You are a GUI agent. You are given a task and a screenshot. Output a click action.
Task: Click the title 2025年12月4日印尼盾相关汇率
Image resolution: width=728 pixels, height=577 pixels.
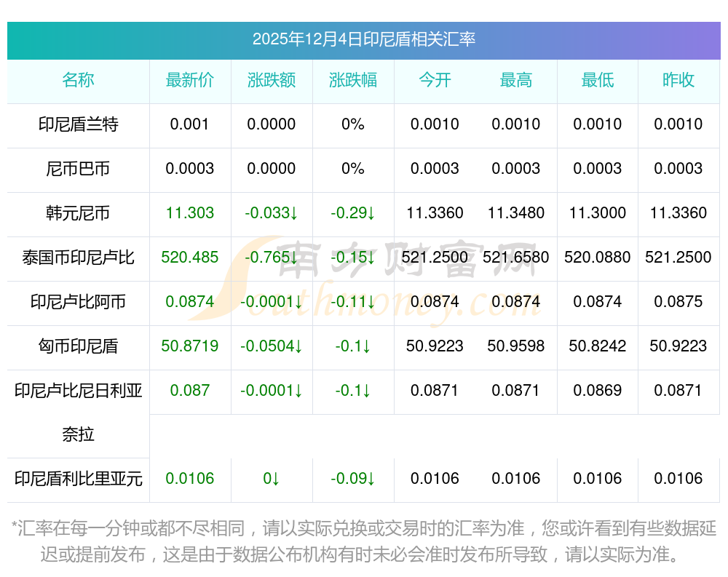pos(363,39)
